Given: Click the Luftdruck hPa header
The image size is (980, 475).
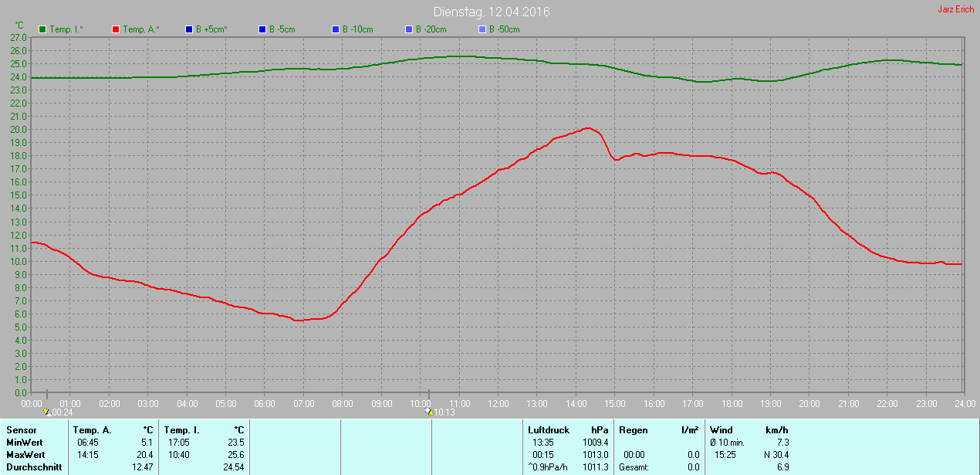Looking at the screenshot, I should click(568, 430).
